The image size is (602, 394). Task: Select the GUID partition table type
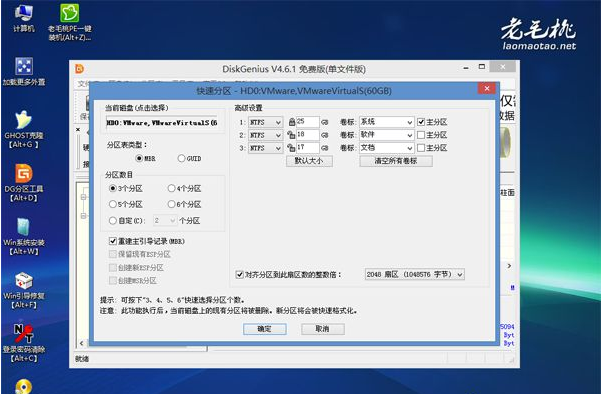[x=181, y=158]
